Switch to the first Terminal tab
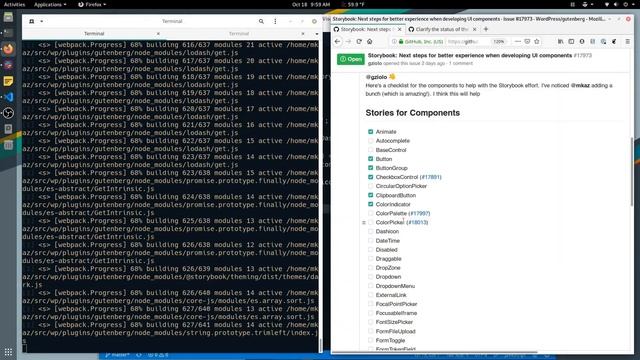Viewport: 640px width, 360px height. tap(94, 33)
